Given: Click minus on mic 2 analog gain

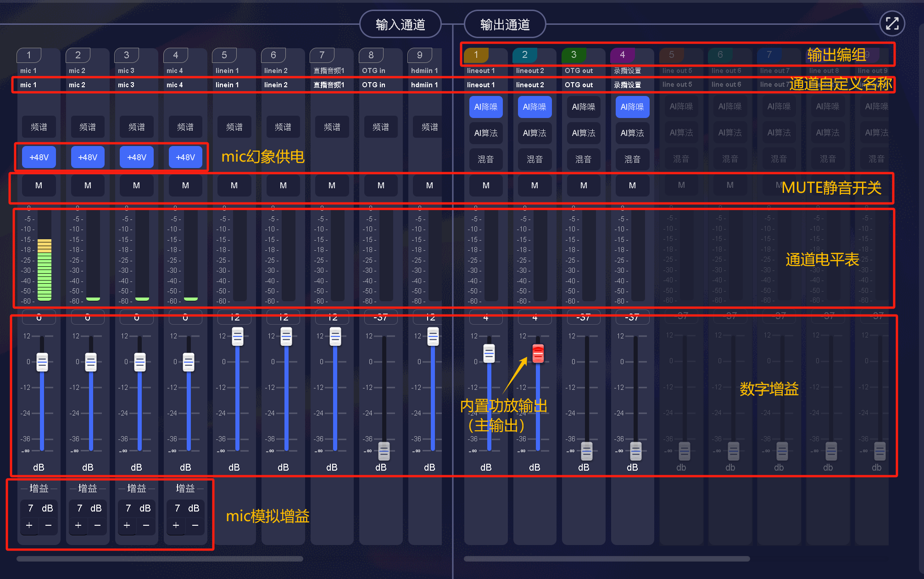Looking at the screenshot, I should pyautogui.click(x=97, y=525).
